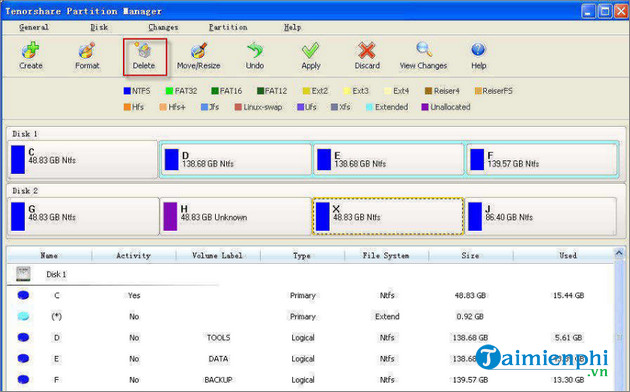Select the highlighted X partition block

click(388, 216)
